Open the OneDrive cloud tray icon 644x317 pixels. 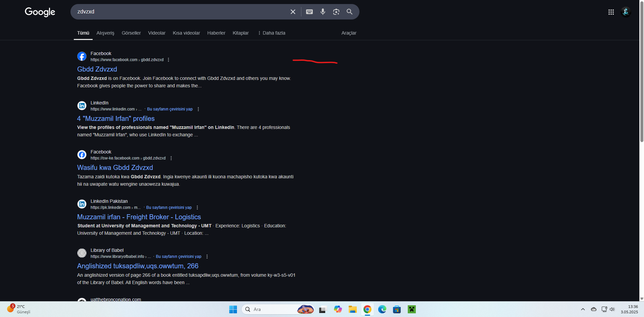coord(594,309)
